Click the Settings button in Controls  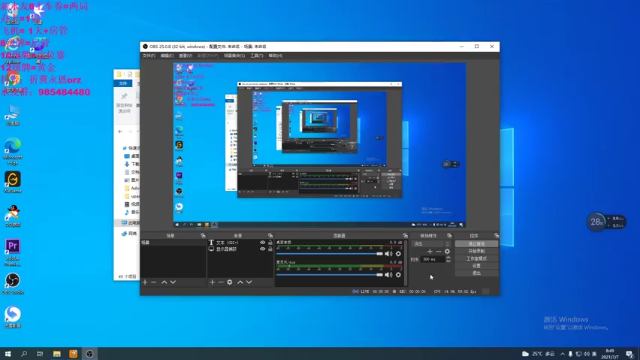pyautogui.click(x=476, y=266)
